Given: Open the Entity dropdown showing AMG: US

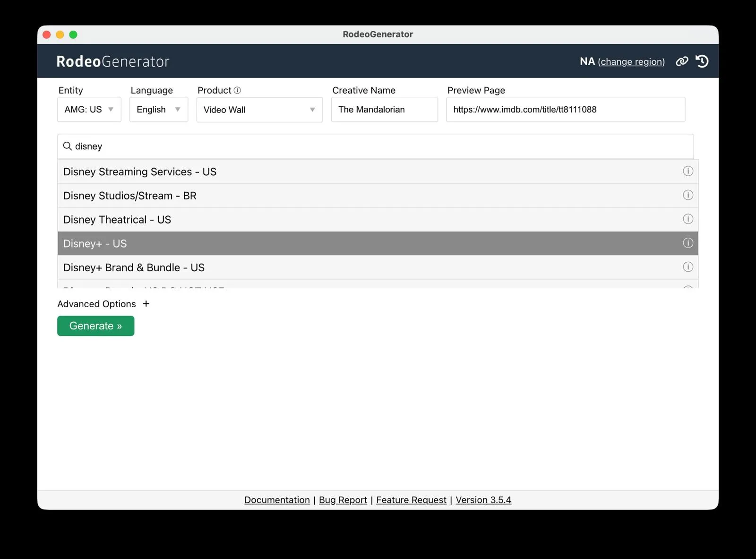Looking at the screenshot, I should click(89, 110).
